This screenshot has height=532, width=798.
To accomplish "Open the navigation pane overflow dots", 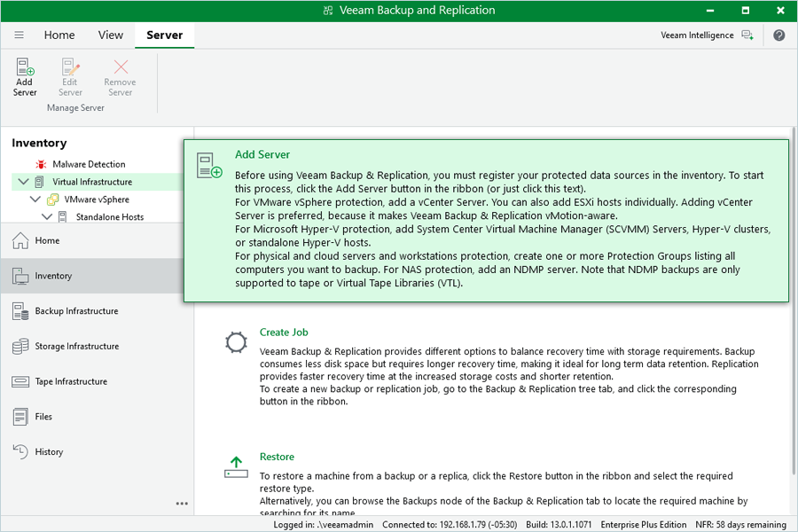I will click(x=182, y=504).
